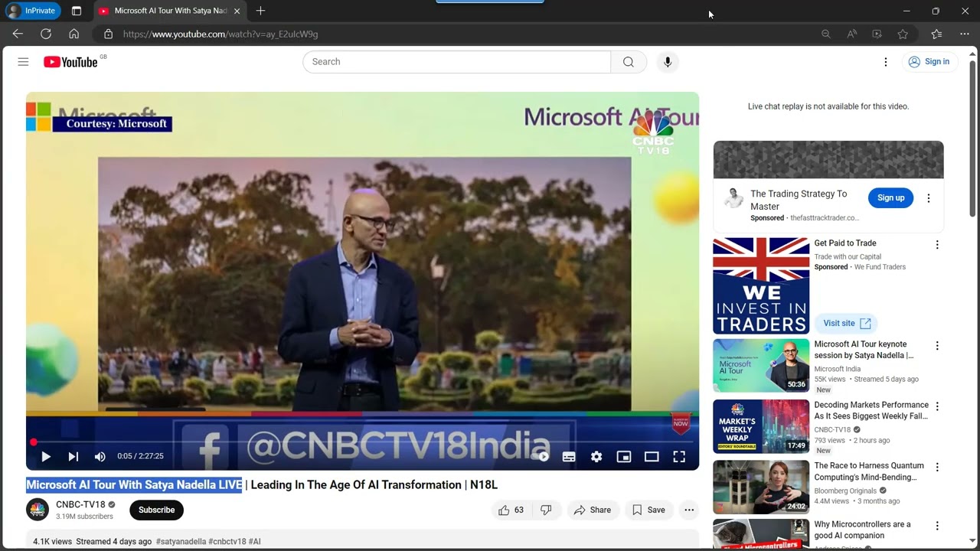This screenshot has width=980, height=551.
Task: Like this video
Action: pos(511,510)
